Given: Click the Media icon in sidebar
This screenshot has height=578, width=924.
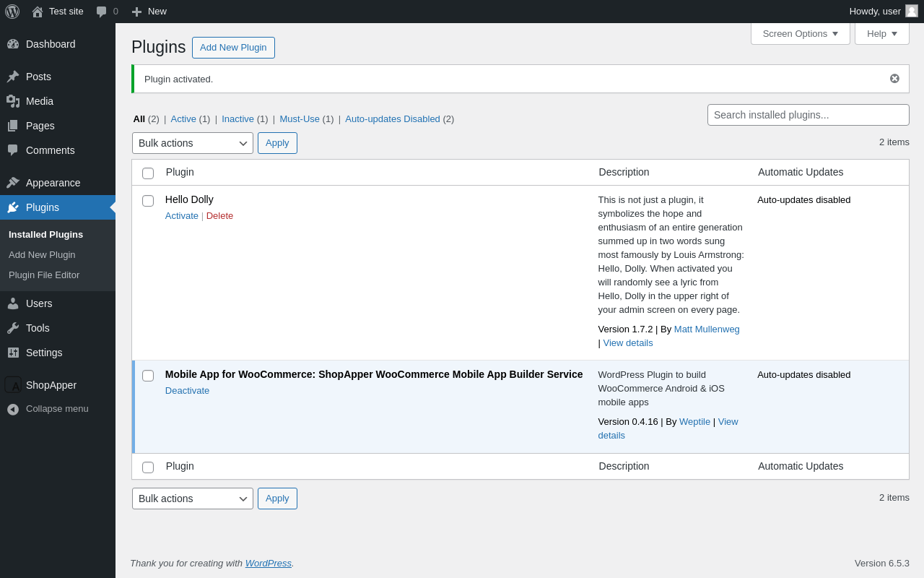Looking at the screenshot, I should point(13,101).
